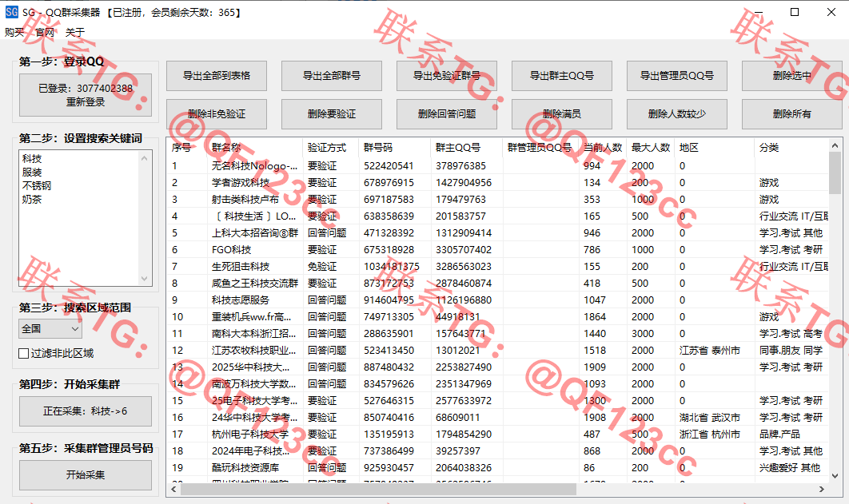This screenshot has height=504, width=849.
Task: Click owner QQ number 201583757
Action: point(460,216)
